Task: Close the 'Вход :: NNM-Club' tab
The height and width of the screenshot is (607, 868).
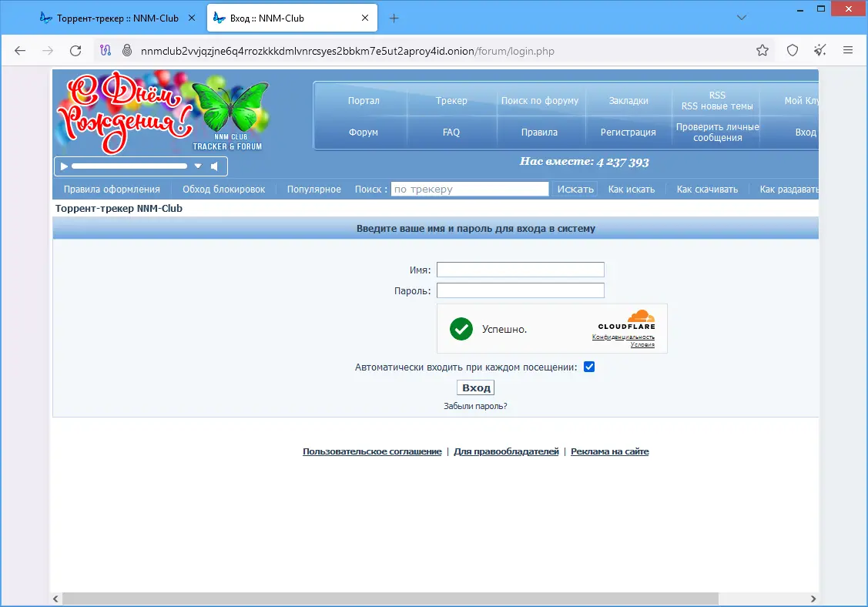Action: tap(365, 18)
